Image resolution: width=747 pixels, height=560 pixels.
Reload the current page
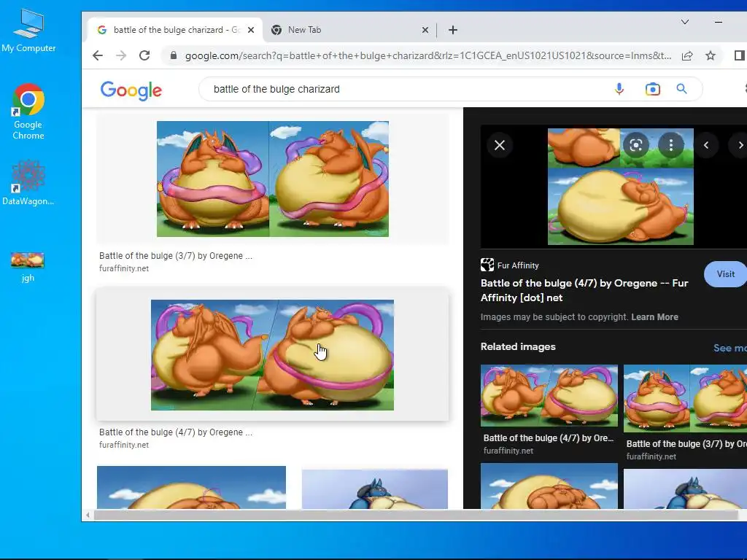point(144,55)
